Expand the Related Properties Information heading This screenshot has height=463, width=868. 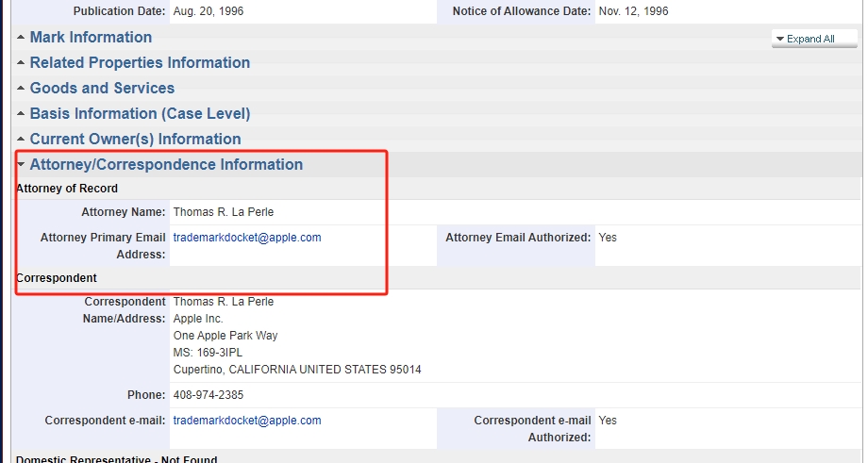[140, 63]
